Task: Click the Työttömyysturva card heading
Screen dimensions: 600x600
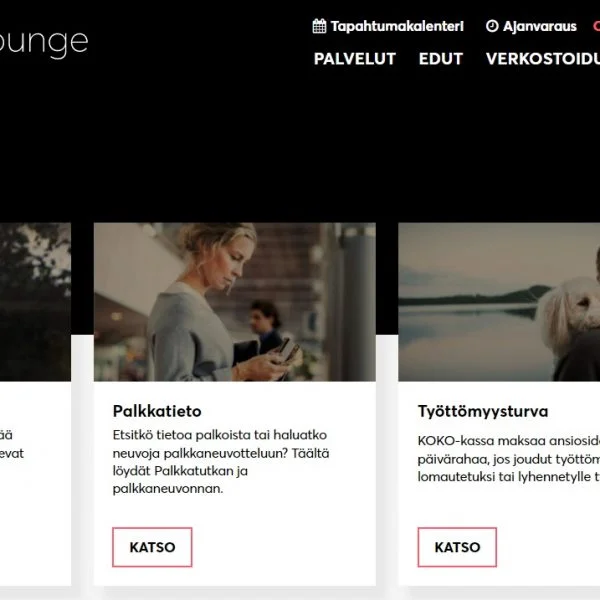Action: [x=483, y=411]
